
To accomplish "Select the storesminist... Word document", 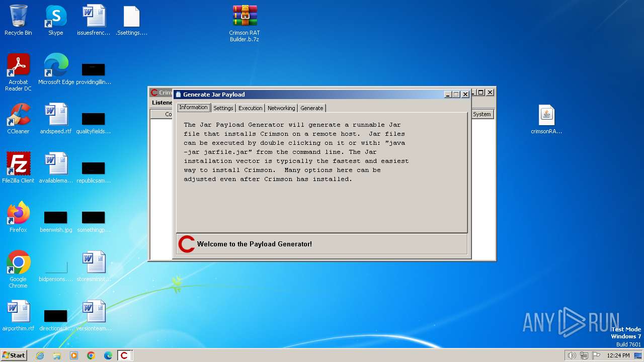I will tap(94, 266).
